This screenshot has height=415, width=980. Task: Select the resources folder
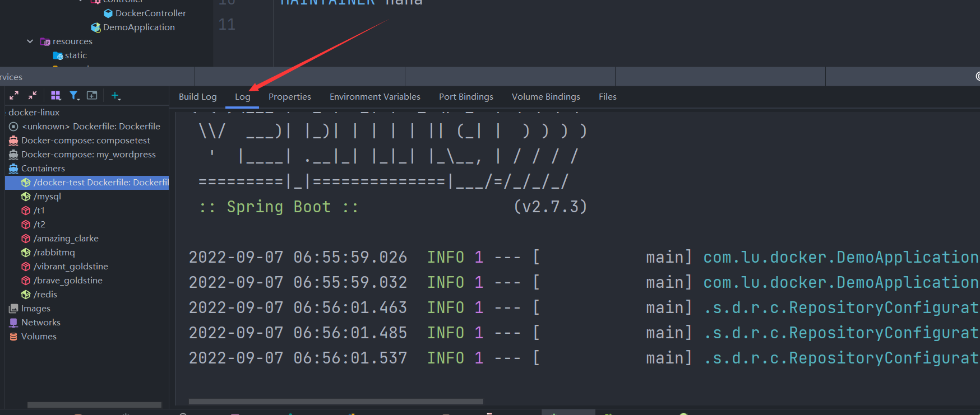click(72, 41)
